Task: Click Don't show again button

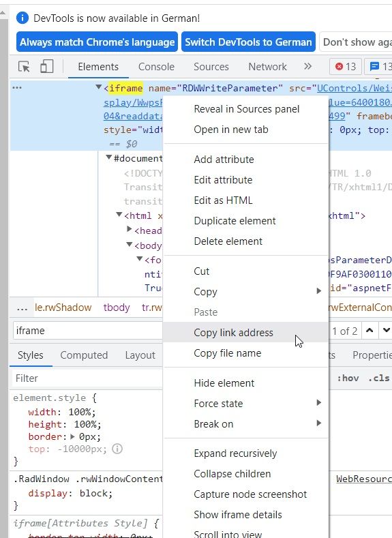Action: pos(357,42)
